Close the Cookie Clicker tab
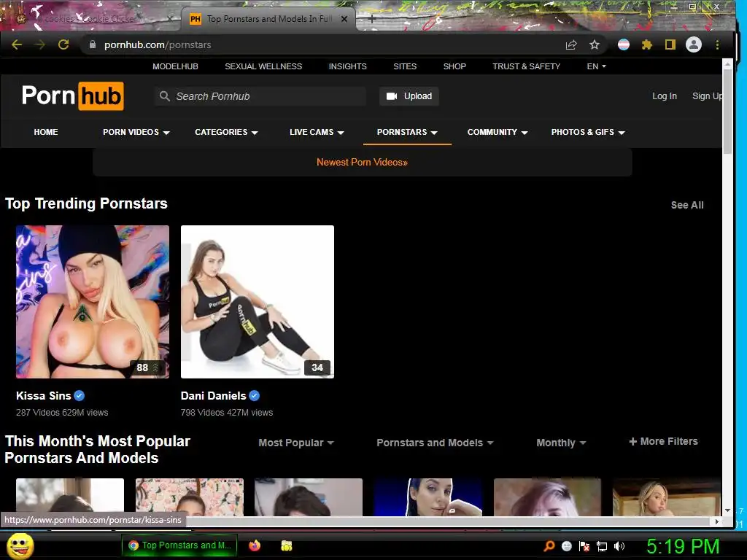The height and width of the screenshot is (560, 747). pos(170,19)
